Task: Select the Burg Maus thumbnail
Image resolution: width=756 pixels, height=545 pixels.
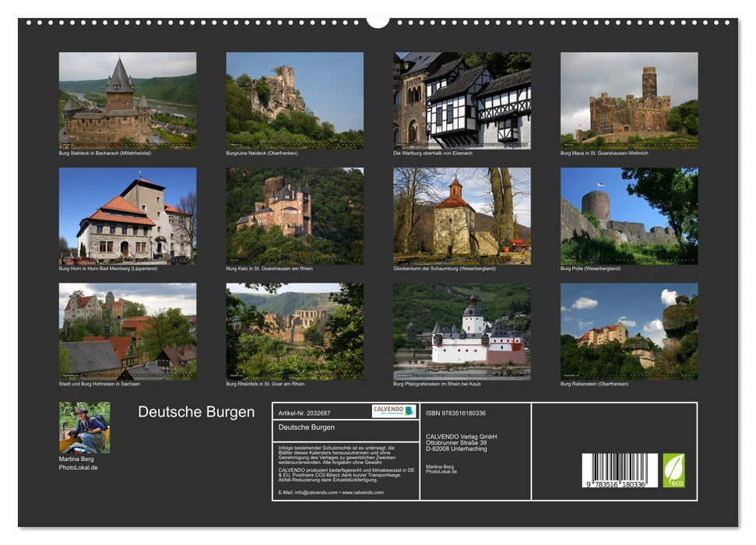Action: pyautogui.click(x=631, y=101)
